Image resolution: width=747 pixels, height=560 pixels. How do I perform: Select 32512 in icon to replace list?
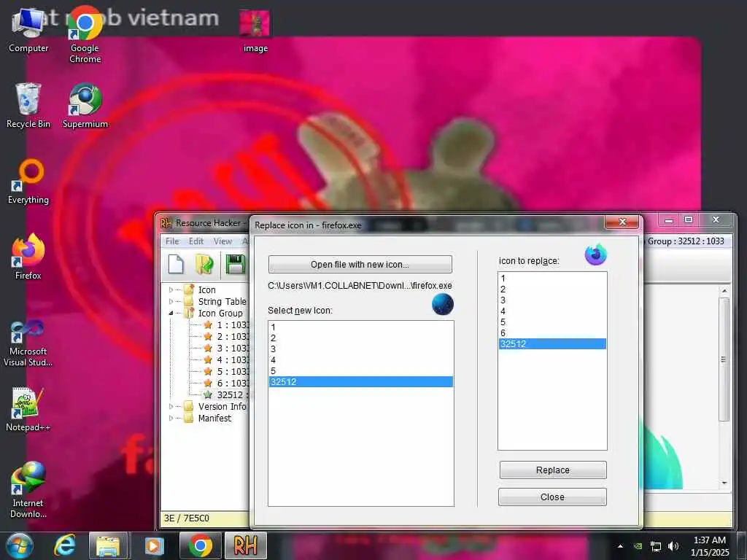pyautogui.click(x=552, y=344)
